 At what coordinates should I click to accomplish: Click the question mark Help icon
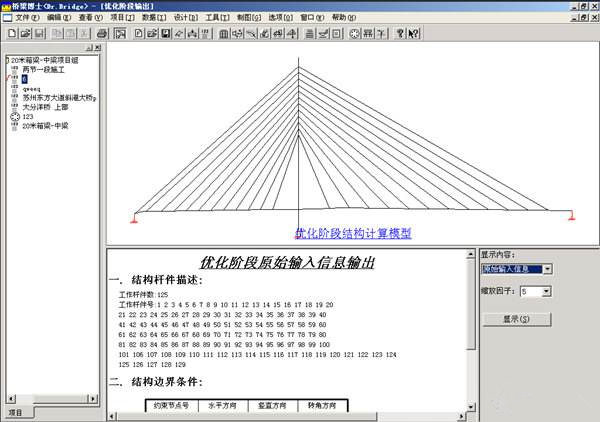point(400,34)
